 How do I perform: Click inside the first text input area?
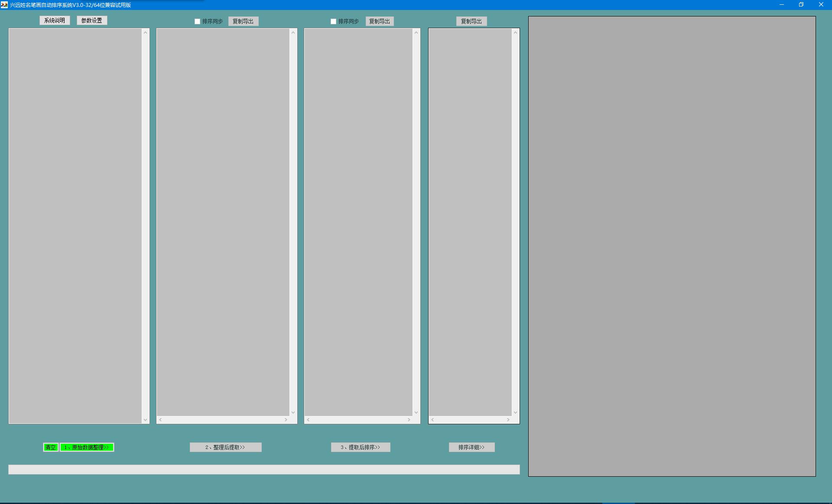click(x=75, y=225)
